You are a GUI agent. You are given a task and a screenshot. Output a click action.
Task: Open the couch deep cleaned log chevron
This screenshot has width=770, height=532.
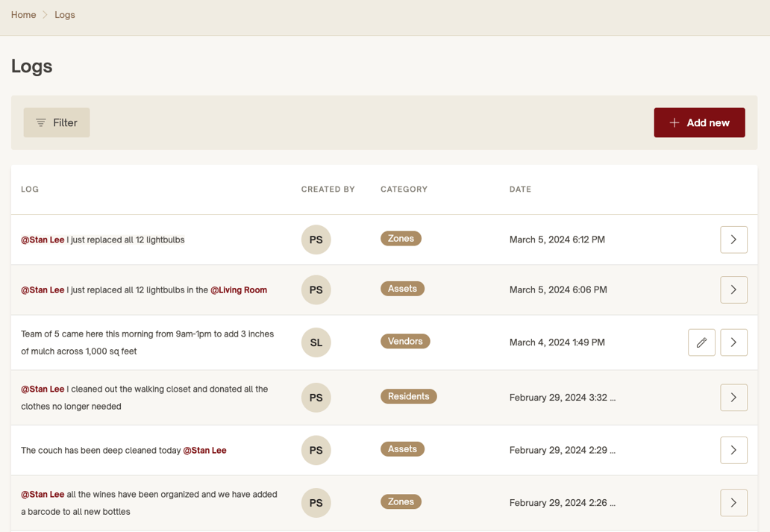coord(733,450)
